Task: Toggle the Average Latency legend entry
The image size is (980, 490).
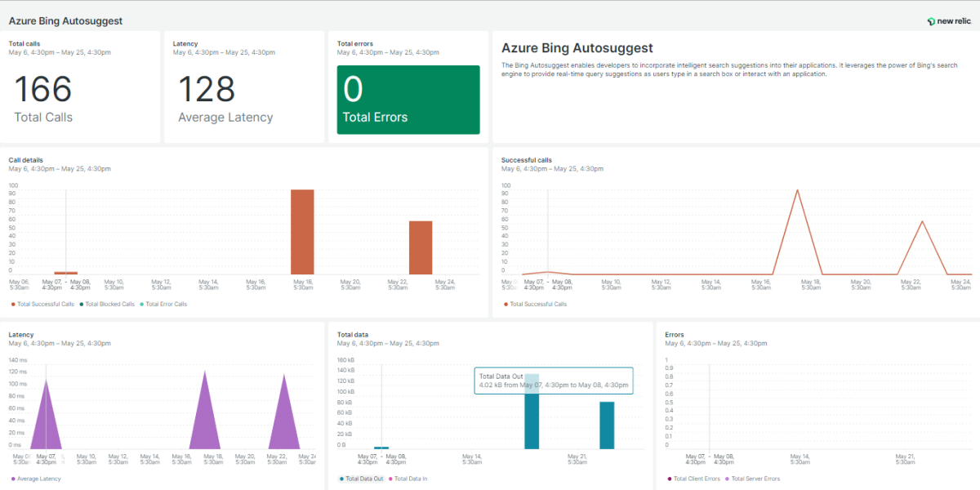Action: [x=38, y=479]
